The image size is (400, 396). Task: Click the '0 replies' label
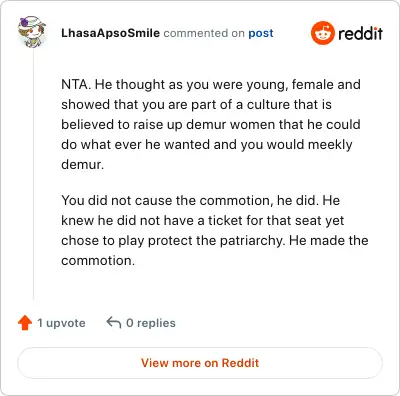[151, 323]
